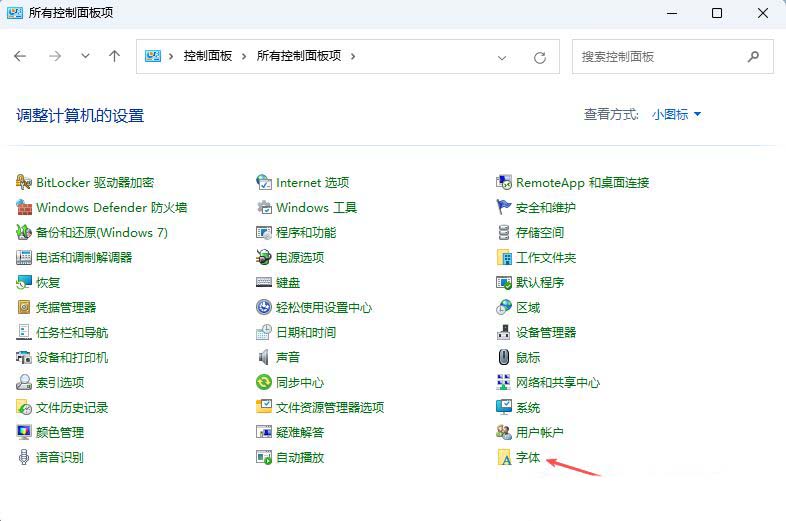
Task: Expand chevron before 控制面板 breadcrumb
Action: click(x=171, y=57)
